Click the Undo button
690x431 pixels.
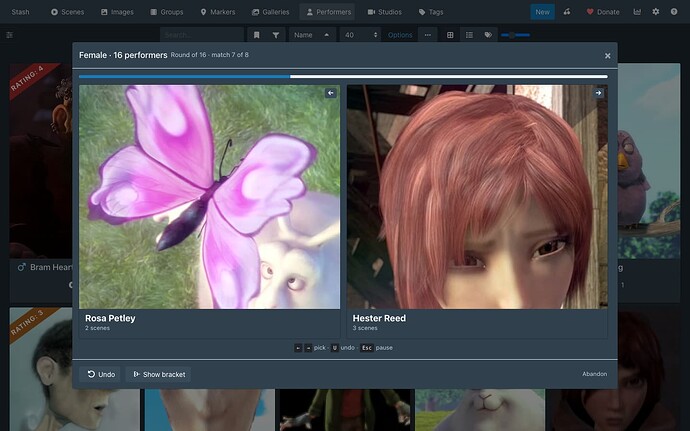click(x=100, y=374)
